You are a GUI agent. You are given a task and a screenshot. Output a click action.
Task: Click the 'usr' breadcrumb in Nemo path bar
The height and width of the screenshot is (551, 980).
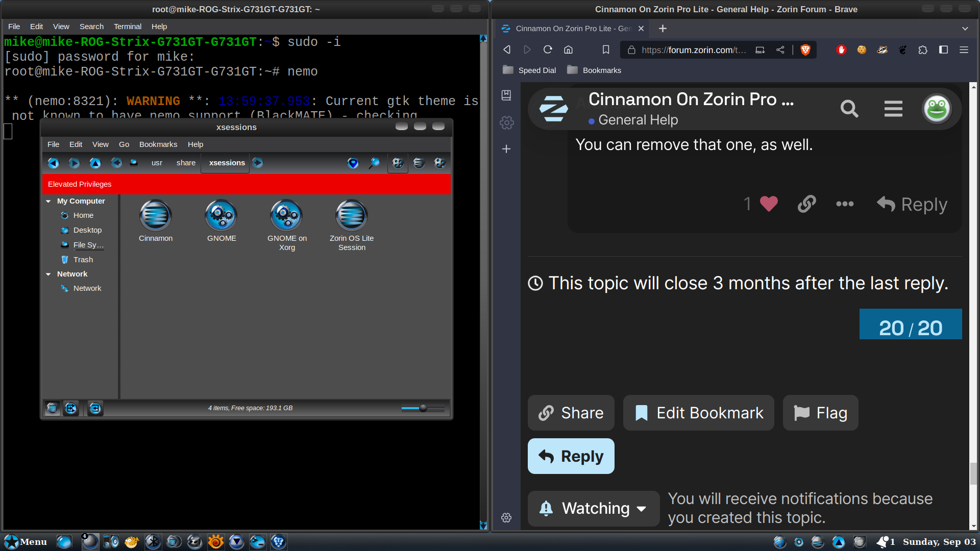[157, 163]
